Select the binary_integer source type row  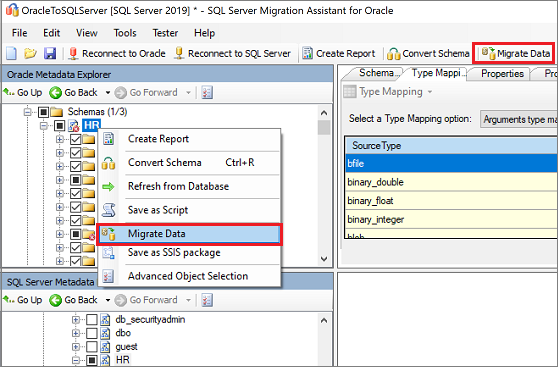click(x=451, y=220)
